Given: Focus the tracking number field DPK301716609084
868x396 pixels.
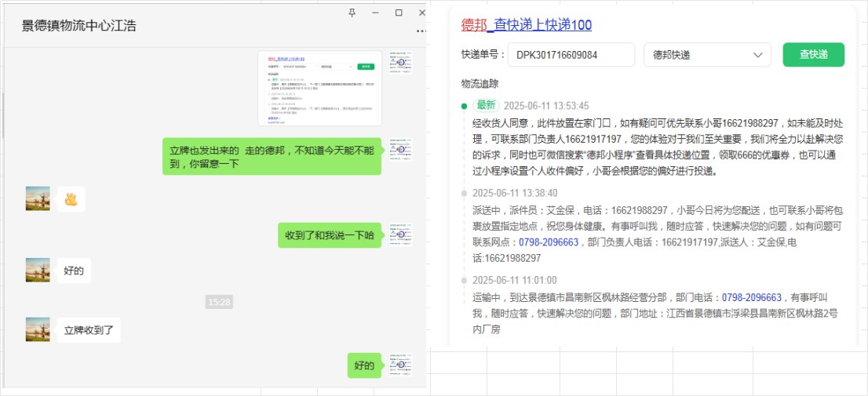Looking at the screenshot, I should [x=571, y=55].
